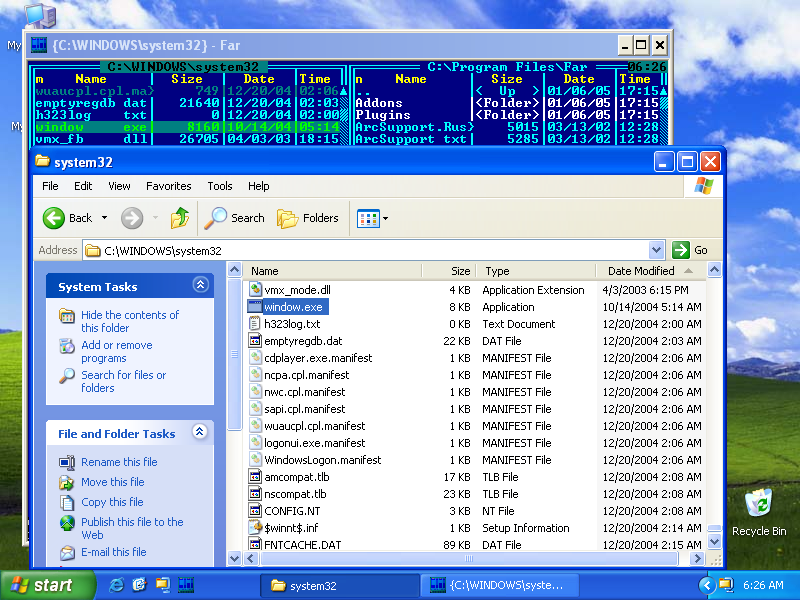This screenshot has height=600, width=800.
Task: Select the h323log.txt text file icon
Action: [x=255, y=323]
